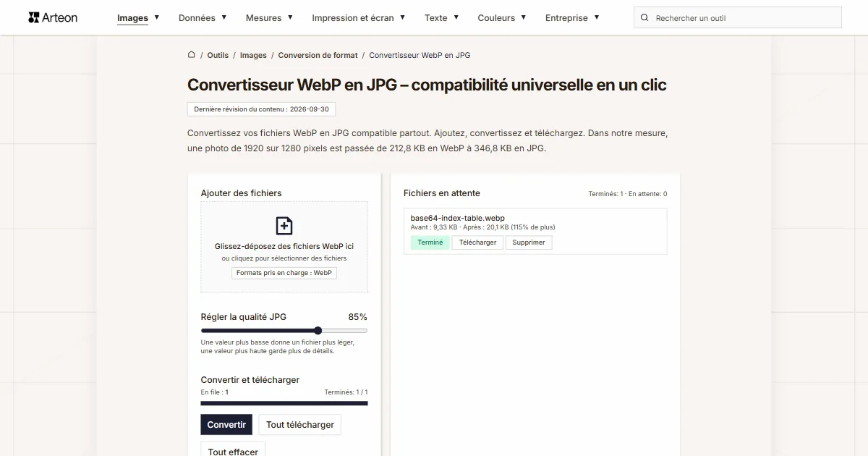Open the Images menu
This screenshot has height=456, width=868.
(x=133, y=18)
